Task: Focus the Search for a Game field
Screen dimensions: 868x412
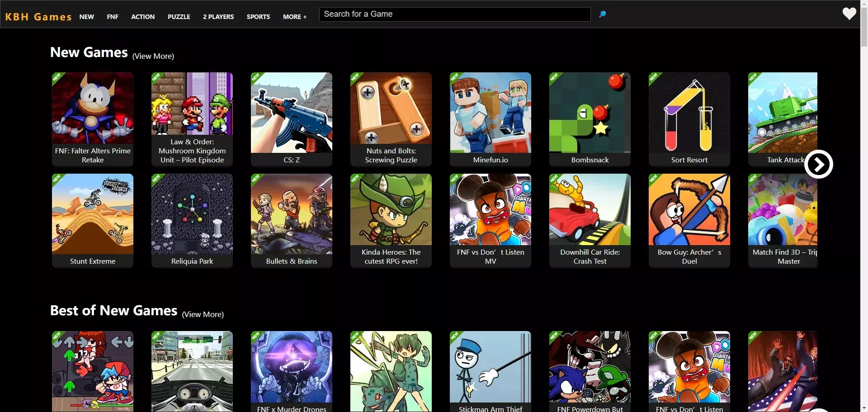Action: [455, 14]
